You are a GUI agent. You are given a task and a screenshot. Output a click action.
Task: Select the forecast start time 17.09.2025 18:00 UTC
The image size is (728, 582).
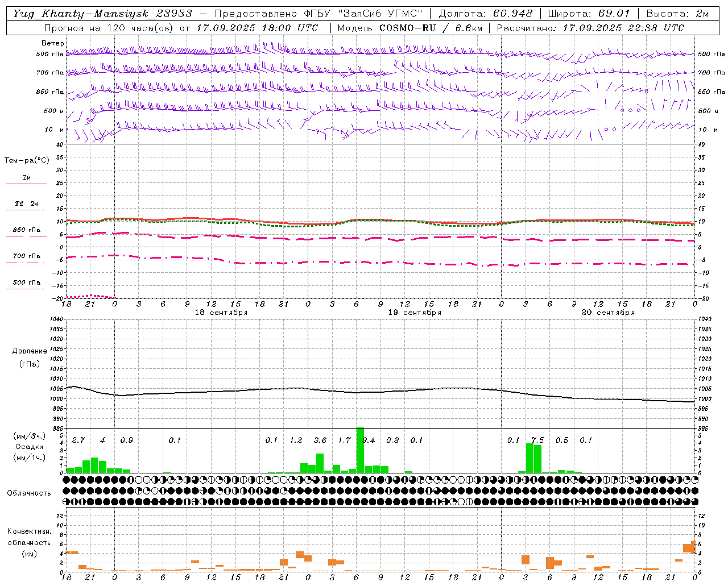pos(257,28)
